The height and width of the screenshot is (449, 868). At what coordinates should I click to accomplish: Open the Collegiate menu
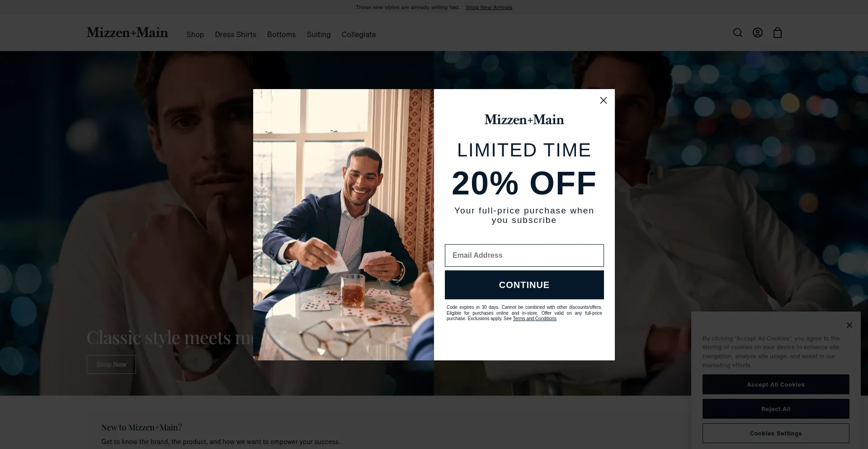pyautogui.click(x=359, y=34)
